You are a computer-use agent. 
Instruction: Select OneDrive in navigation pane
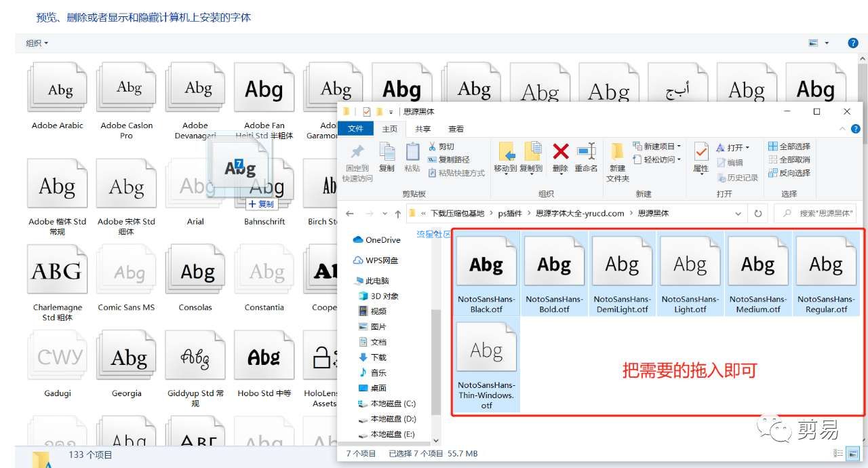[x=377, y=239]
